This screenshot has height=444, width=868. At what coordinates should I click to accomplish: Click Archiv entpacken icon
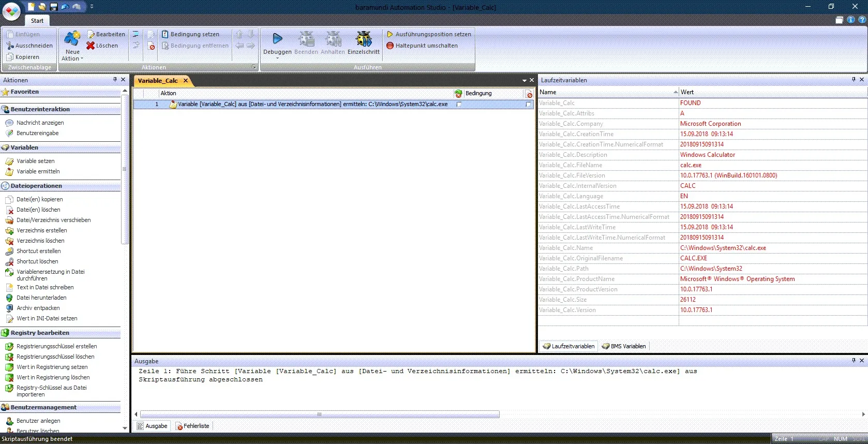[x=9, y=308]
